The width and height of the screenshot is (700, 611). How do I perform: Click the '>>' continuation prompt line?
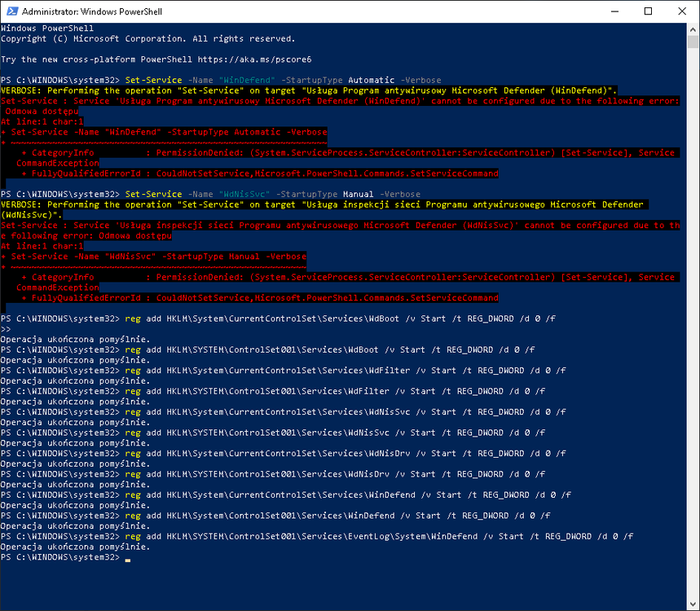pos(6,329)
